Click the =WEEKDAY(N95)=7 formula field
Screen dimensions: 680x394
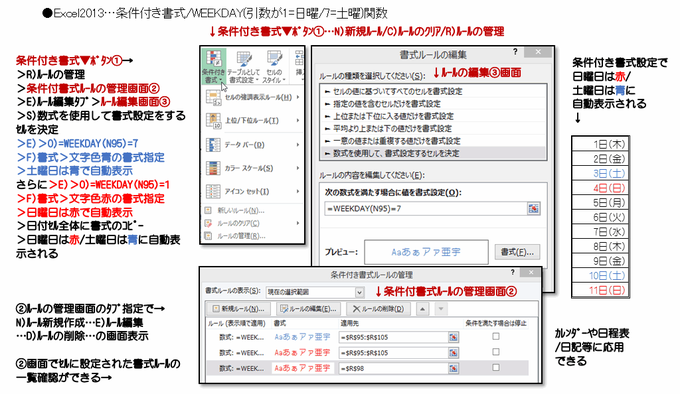425,208
